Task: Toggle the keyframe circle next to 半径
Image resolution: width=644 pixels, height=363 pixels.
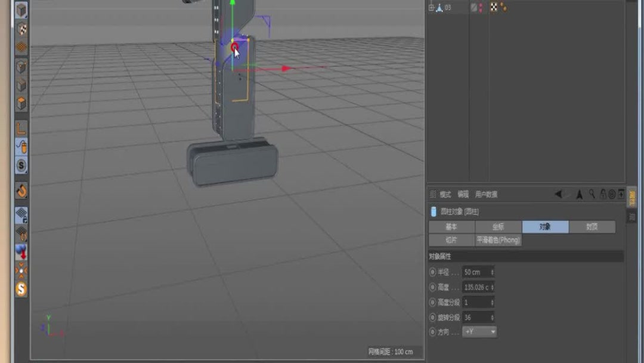Action: [x=432, y=272]
